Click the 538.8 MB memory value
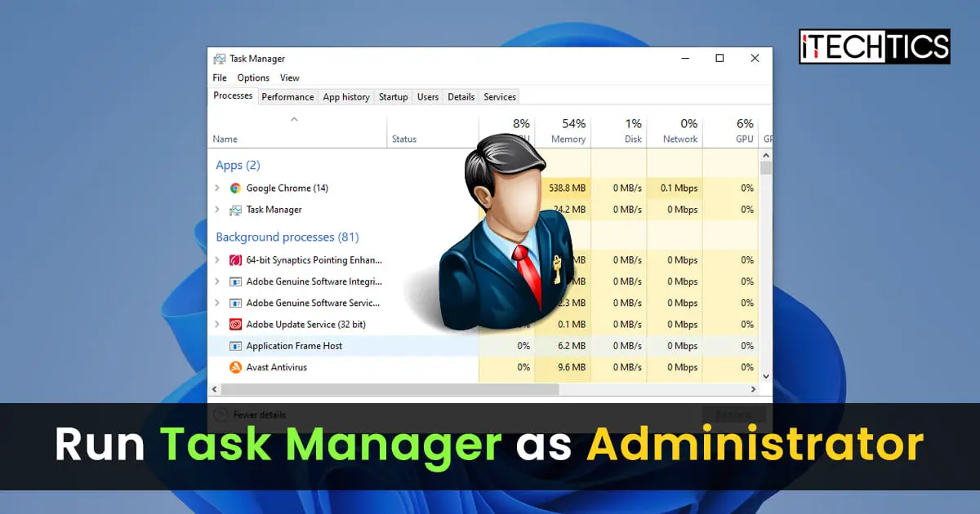 coord(568,188)
